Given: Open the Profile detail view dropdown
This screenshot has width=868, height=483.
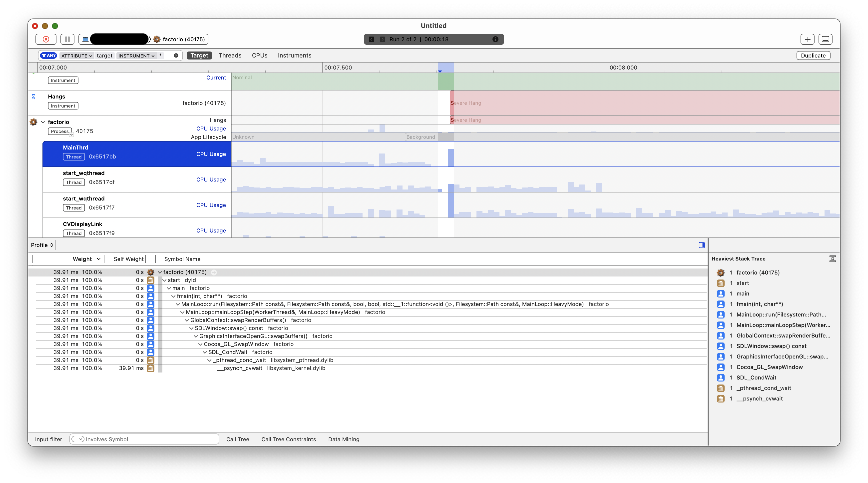Looking at the screenshot, I should point(42,245).
